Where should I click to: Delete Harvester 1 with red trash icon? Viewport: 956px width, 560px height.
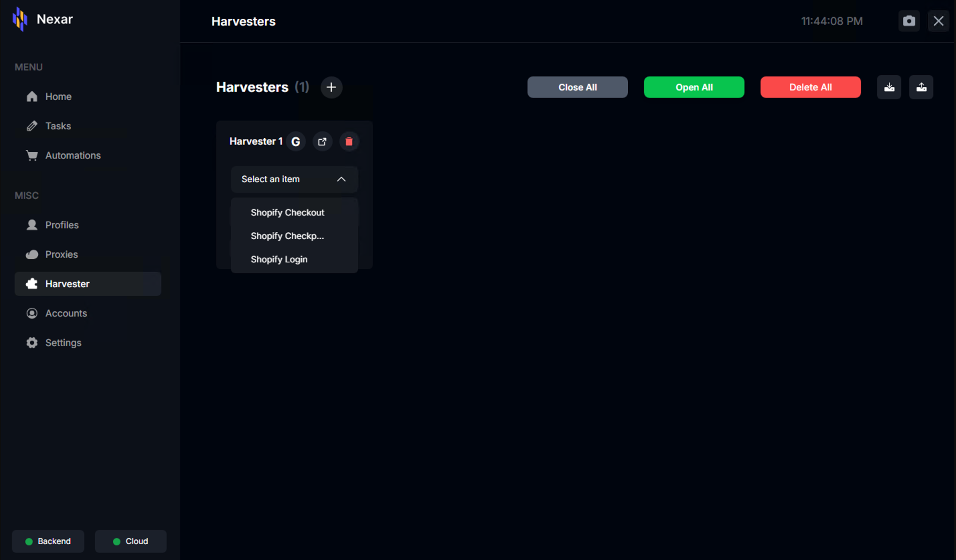pos(349,142)
